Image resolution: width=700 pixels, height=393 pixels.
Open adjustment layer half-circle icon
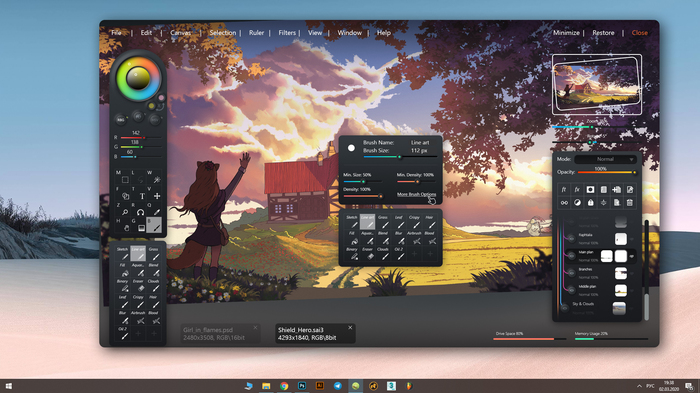click(x=577, y=203)
